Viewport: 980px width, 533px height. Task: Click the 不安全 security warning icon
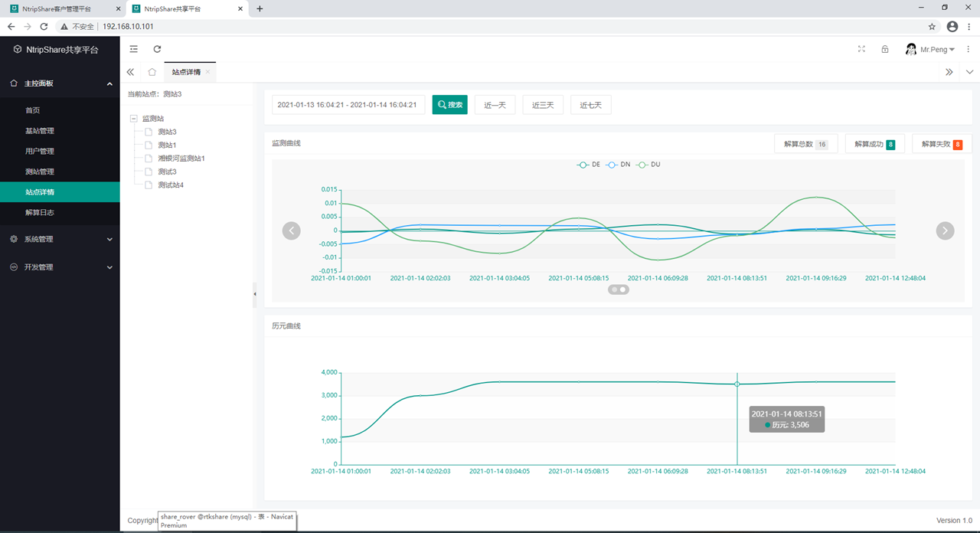64,26
